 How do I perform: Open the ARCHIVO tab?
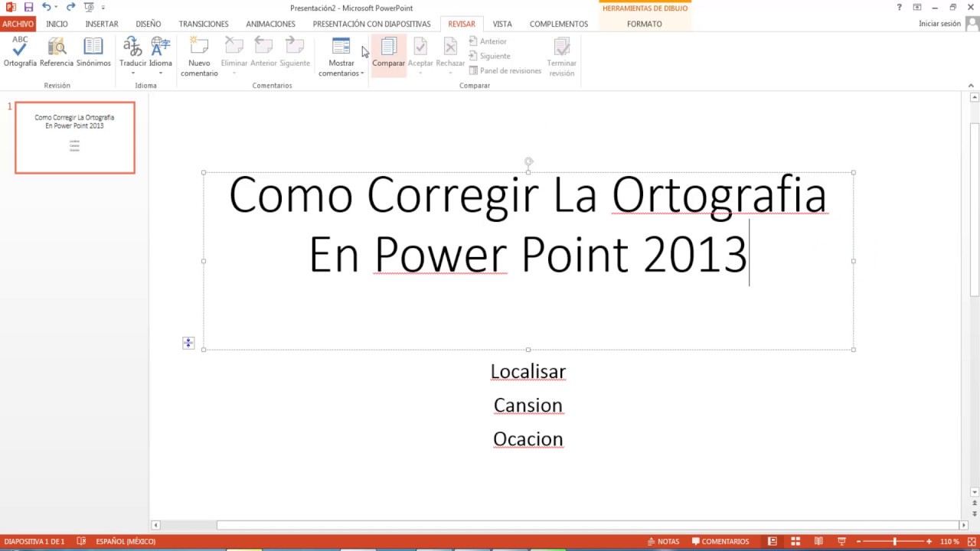(x=18, y=24)
